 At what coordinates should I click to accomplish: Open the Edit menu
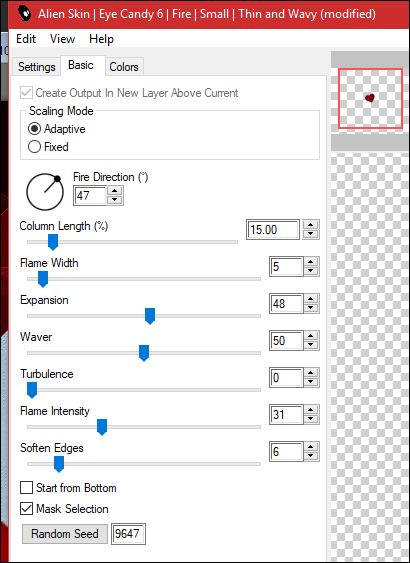pos(26,39)
